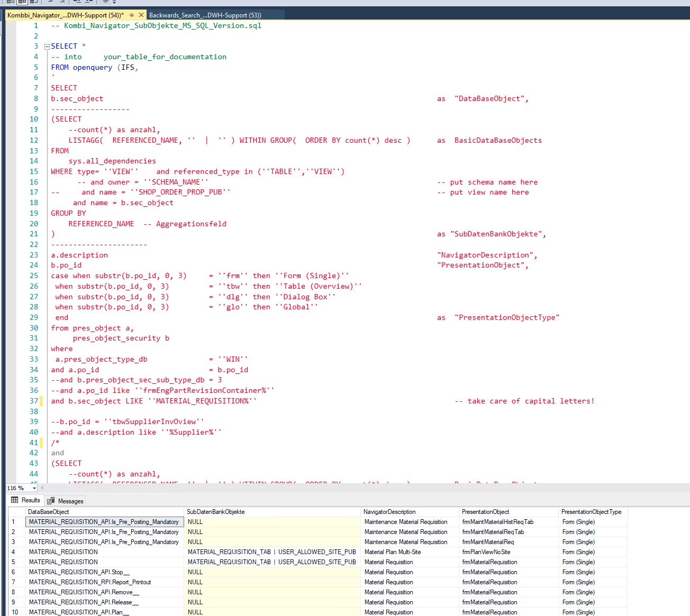Click the Messages tab icon
Viewport: 690px width, 616px height.
(51, 501)
